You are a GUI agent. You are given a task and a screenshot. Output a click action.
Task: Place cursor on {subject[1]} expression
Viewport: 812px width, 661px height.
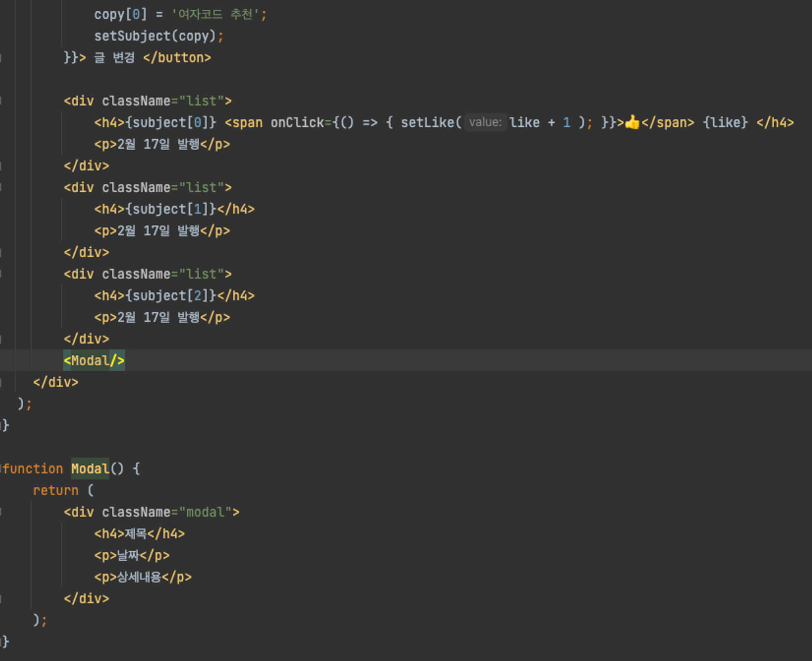171,209
